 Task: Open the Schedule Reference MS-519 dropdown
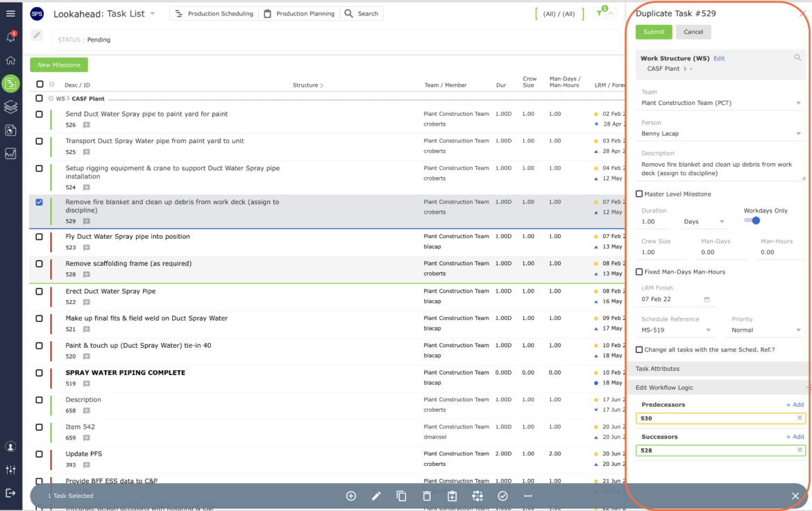pyautogui.click(x=677, y=330)
